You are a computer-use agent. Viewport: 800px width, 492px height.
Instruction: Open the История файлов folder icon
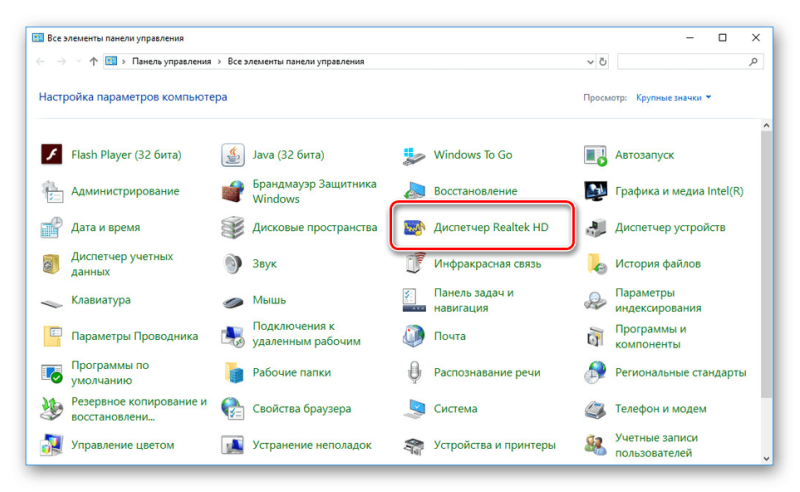(x=596, y=264)
